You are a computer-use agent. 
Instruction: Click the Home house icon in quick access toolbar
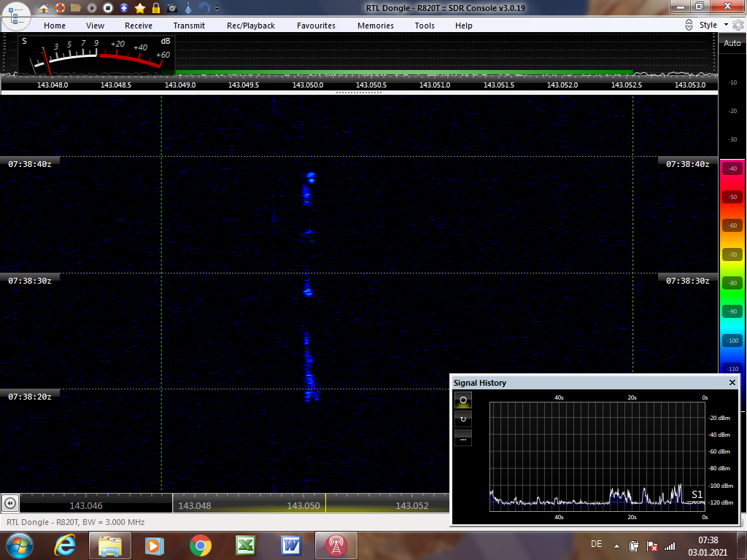tap(44, 8)
